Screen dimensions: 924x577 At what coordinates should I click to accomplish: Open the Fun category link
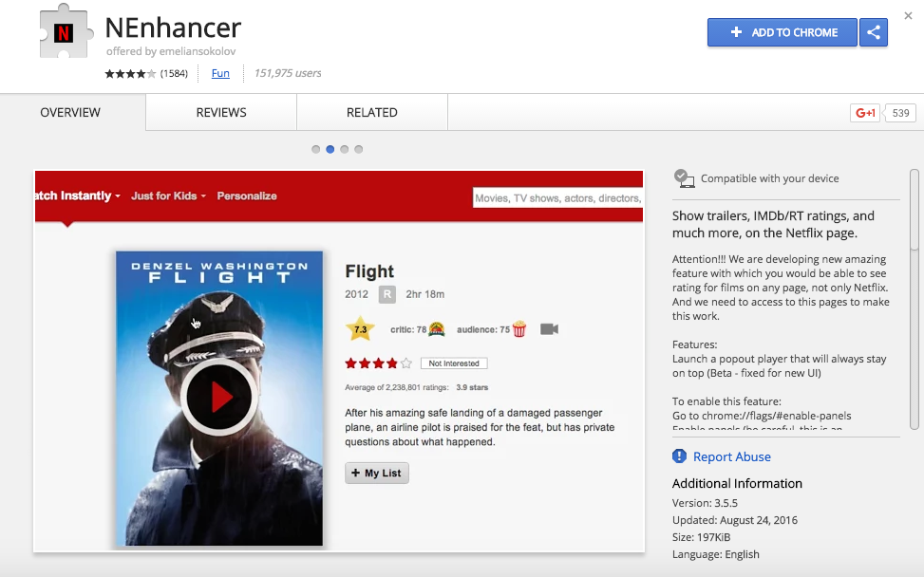(220, 73)
